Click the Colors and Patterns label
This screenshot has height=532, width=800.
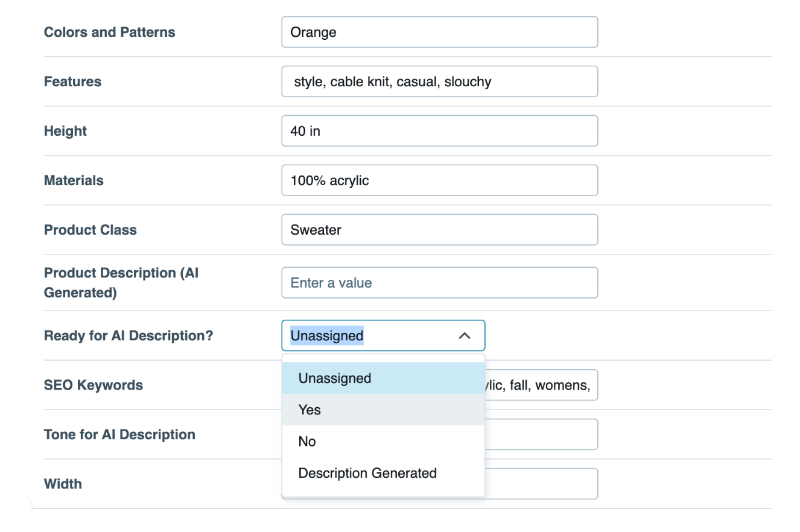point(110,32)
